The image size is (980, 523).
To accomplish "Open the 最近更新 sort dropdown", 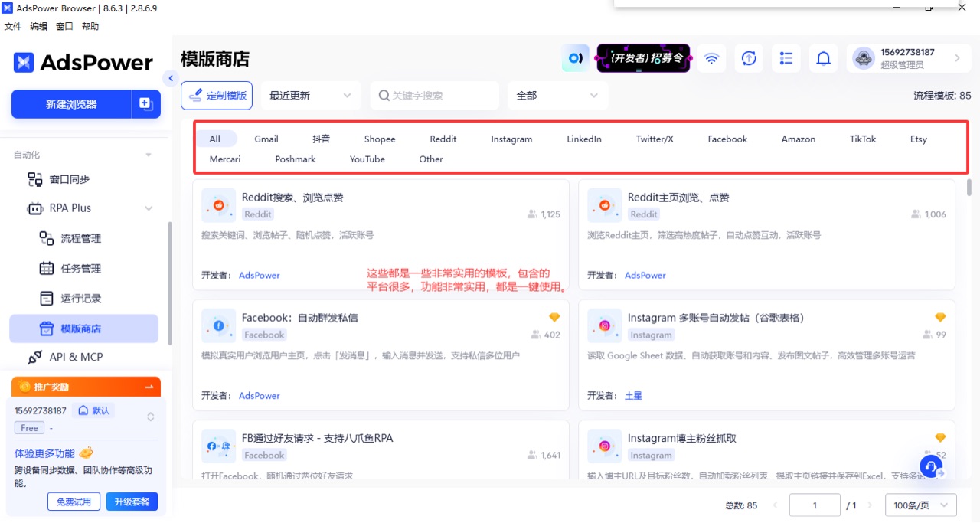I will (310, 96).
